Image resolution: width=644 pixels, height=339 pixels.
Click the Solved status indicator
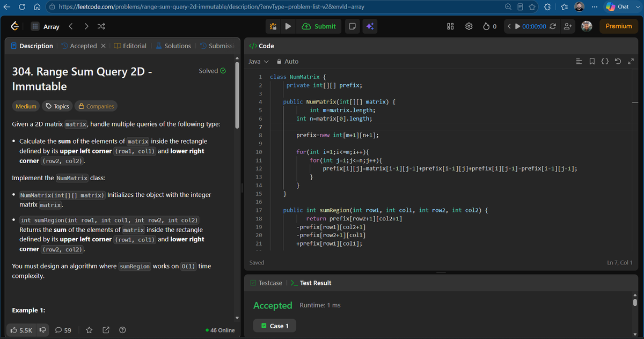pos(213,71)
